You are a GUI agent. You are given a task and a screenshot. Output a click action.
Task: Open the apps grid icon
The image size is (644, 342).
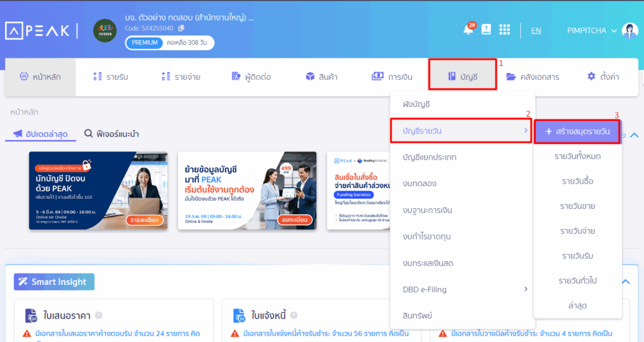(504, 30)
